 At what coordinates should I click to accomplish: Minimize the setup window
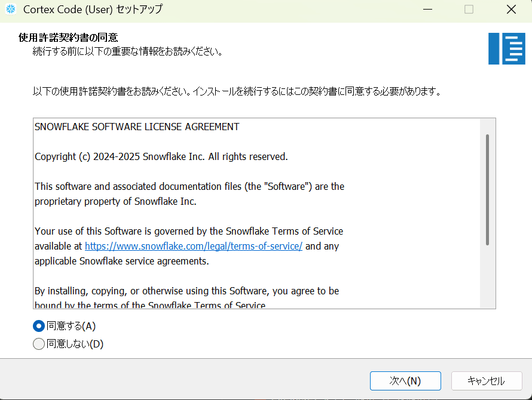coord(427,10)
